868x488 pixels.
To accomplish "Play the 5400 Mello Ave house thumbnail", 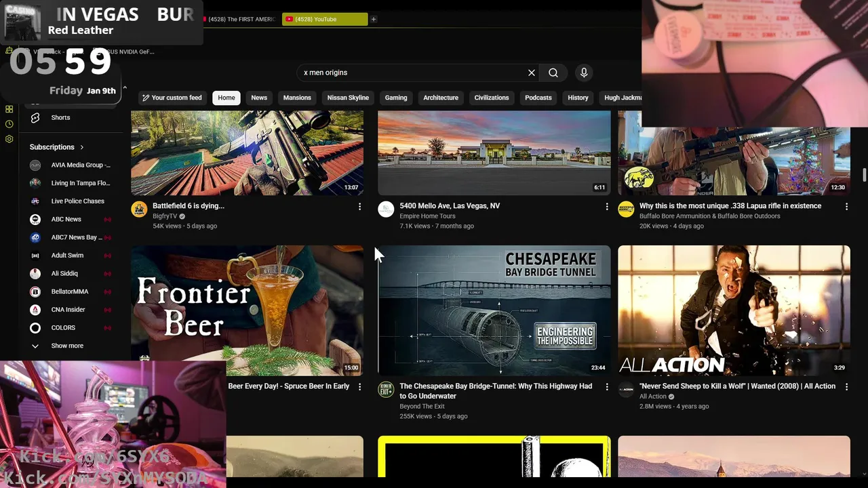I will tap(494, 153).
